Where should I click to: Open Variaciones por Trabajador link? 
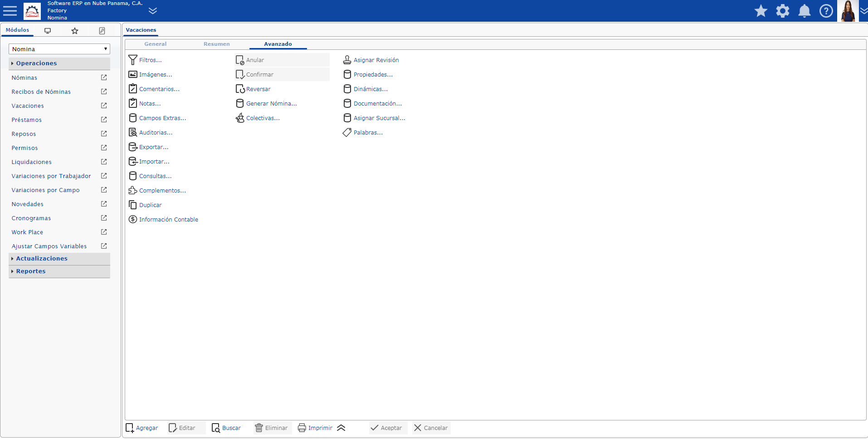point(51,176)
